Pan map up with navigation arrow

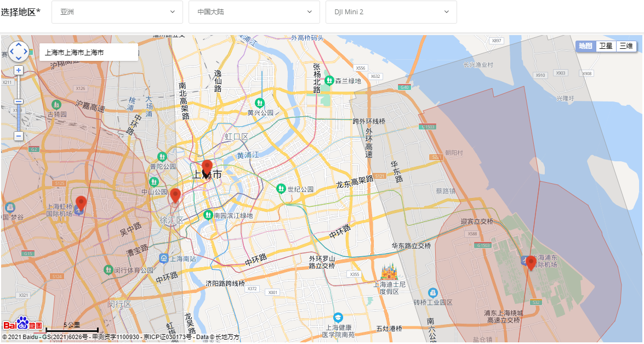point(19,45)
